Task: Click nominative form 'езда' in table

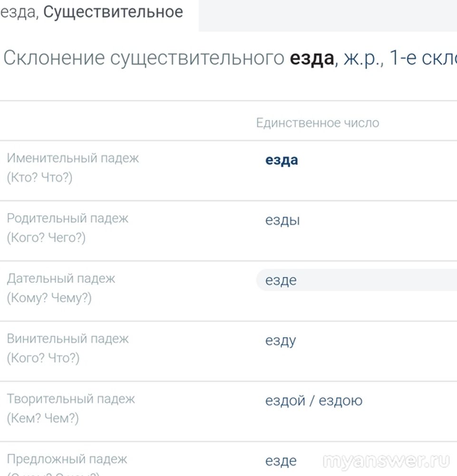Action: (282, 160)
